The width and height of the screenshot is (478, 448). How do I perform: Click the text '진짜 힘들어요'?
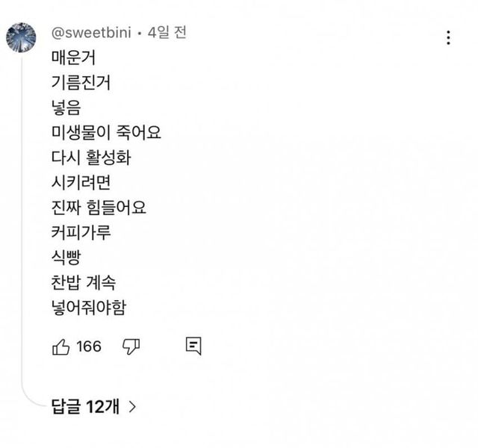(99, 208)
